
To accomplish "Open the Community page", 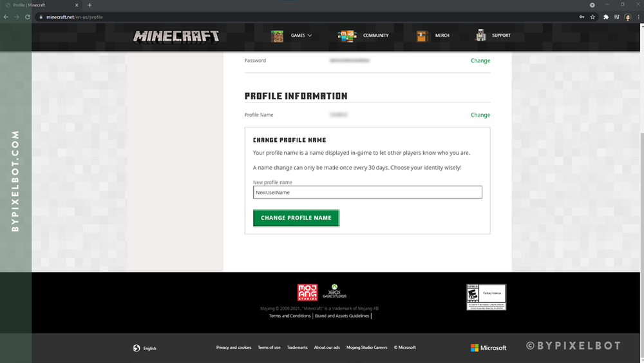I will [375, 35].
